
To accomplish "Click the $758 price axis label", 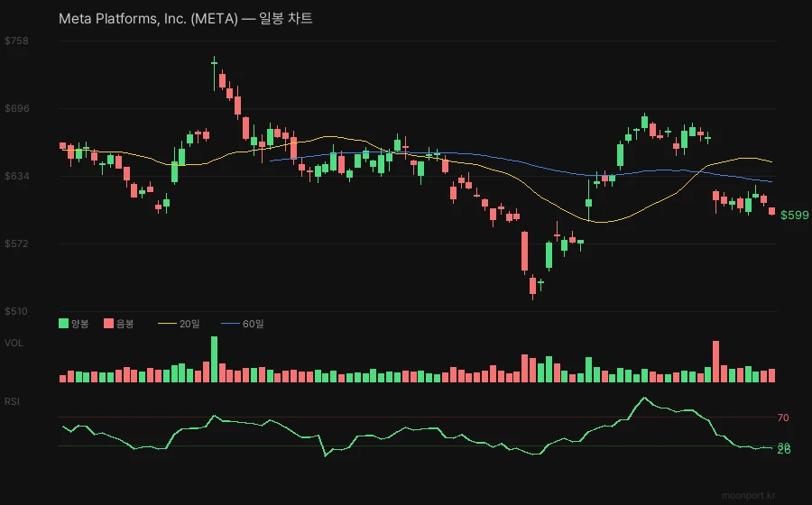I will pyautogui.click(x=16, y=41).
